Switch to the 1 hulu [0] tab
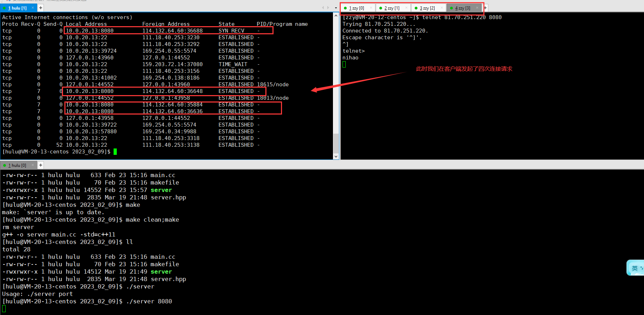The width and height of the screenshot is (644, 315). [x=18, y=165]
